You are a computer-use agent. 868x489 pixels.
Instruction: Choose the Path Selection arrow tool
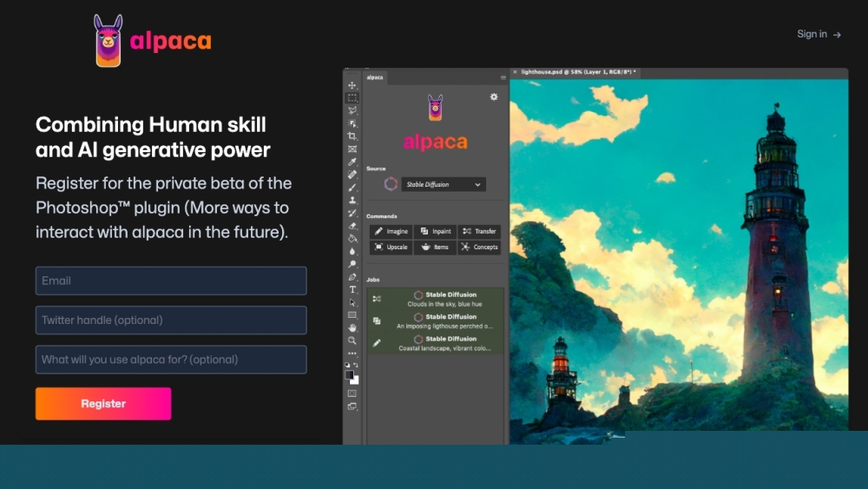[x=352, y=302]
